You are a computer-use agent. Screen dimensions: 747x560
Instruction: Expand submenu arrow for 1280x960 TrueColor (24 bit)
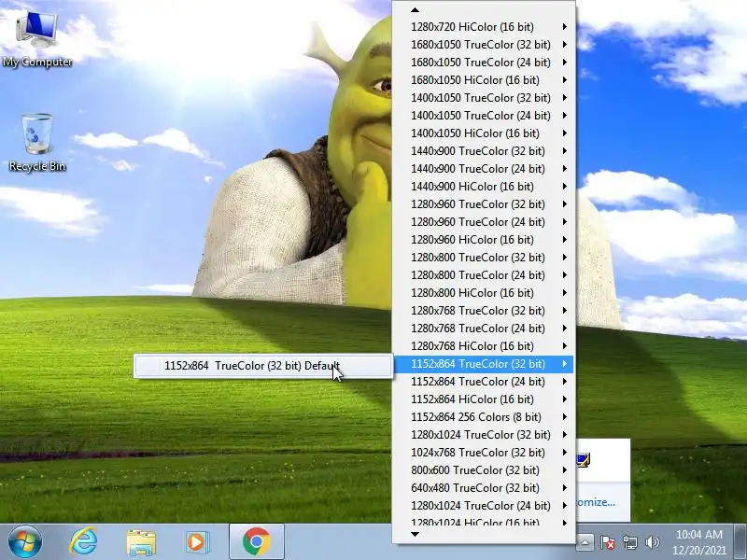click(565, 222)
